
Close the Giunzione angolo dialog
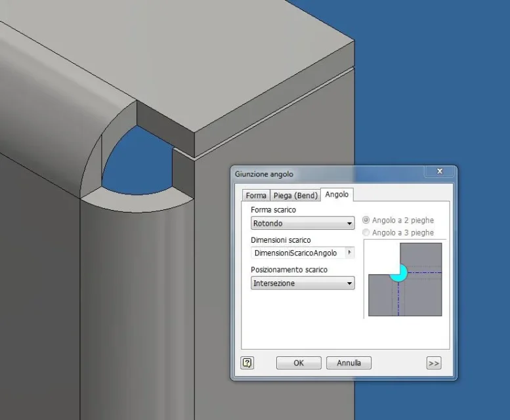coord(439,171)
